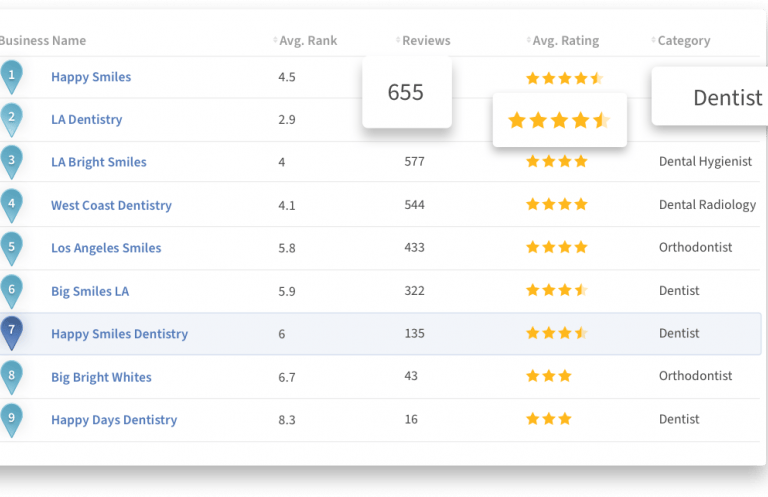Open West Coast Dentistry link
The height and width of the screenshot is (497, 768).
(111, 206)
